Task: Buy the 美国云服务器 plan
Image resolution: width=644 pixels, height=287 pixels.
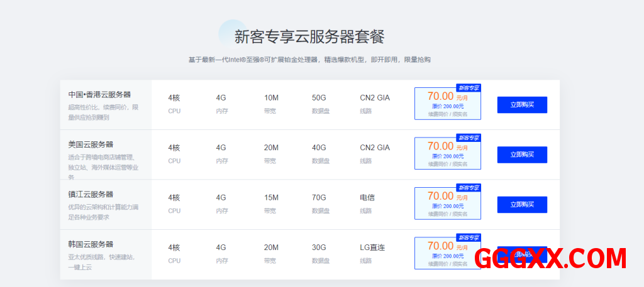Action: click(x=521, y=154)
